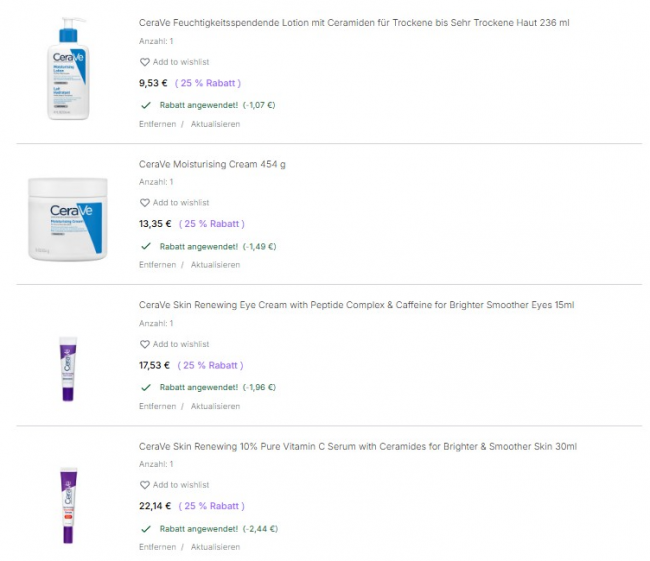Update the CeraVe Lotion quantity via Aktualisieren

click(215, 124)
